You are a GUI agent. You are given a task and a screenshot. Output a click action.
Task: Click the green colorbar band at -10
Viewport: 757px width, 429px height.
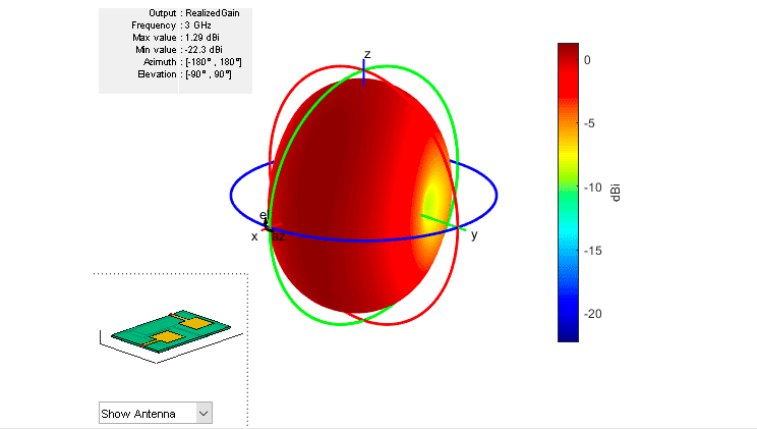click(568, 187)
